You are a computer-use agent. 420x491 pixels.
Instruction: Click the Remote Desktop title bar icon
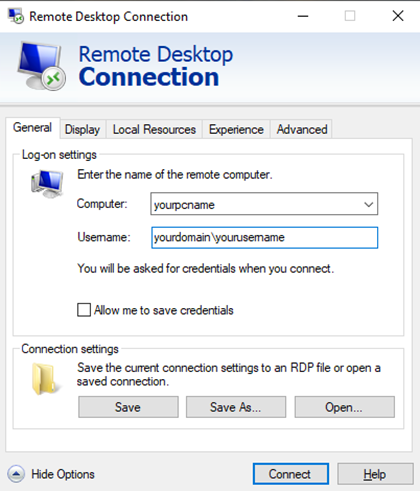(15, 16)
